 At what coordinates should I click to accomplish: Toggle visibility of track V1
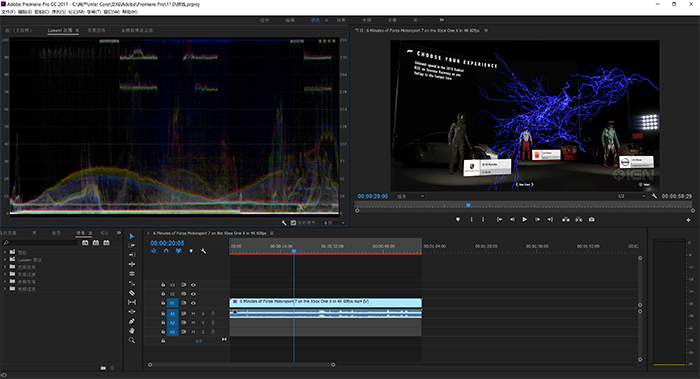pyautogui.click(x=193, y=303)
